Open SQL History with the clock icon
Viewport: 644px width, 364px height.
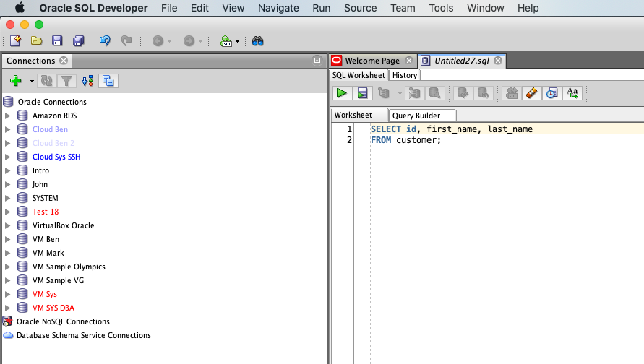551,93
